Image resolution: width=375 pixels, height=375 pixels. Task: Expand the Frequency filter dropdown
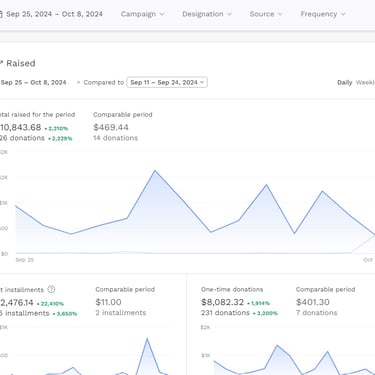(x=323, y=14)
